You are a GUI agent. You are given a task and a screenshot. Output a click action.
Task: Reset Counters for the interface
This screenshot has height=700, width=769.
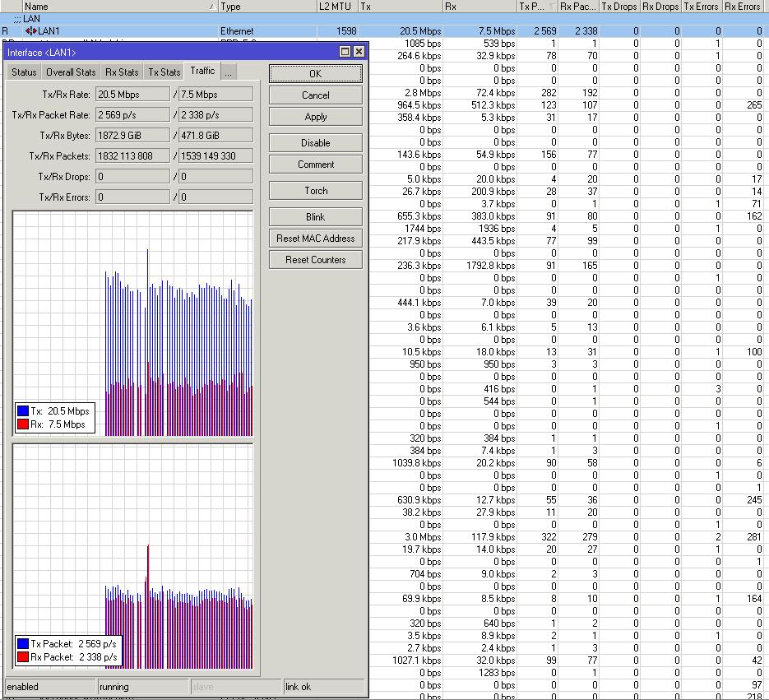click(x=316, y=260)
